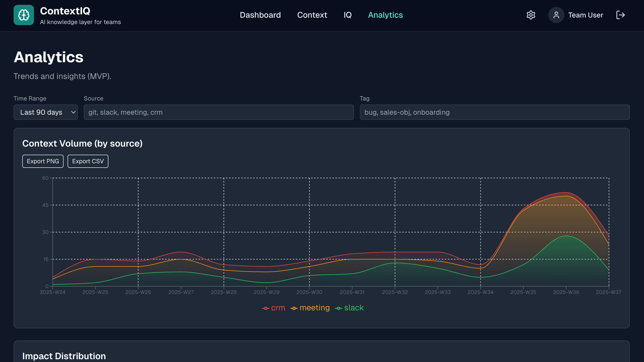Open the IQ section

coord(347,15)
